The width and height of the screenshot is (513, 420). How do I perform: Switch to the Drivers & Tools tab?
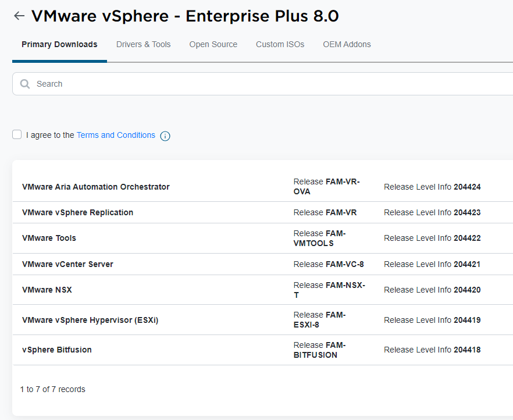click(x=143, y=44)
